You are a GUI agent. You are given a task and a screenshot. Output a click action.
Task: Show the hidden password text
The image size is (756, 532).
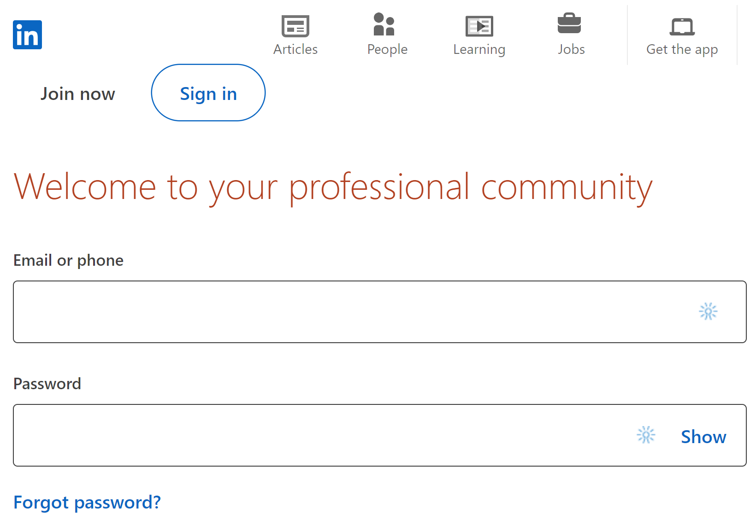703,437
